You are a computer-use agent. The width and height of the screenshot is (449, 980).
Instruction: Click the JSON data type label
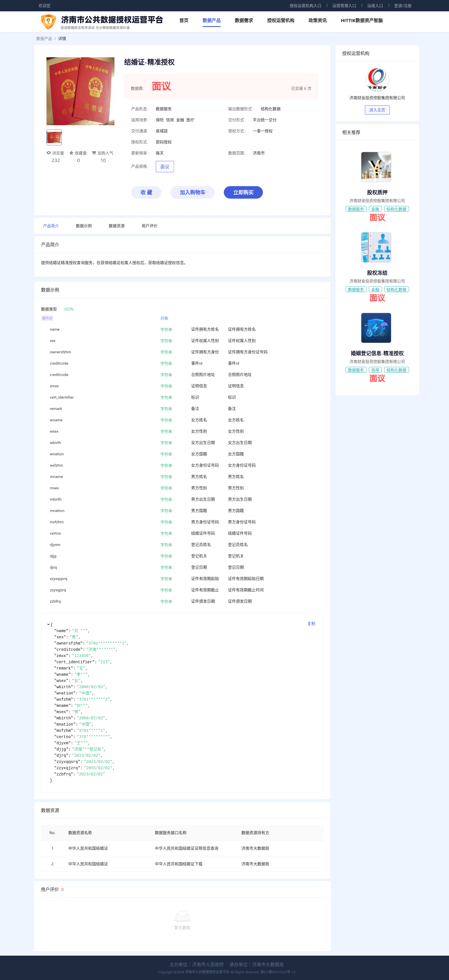[69, 309]
